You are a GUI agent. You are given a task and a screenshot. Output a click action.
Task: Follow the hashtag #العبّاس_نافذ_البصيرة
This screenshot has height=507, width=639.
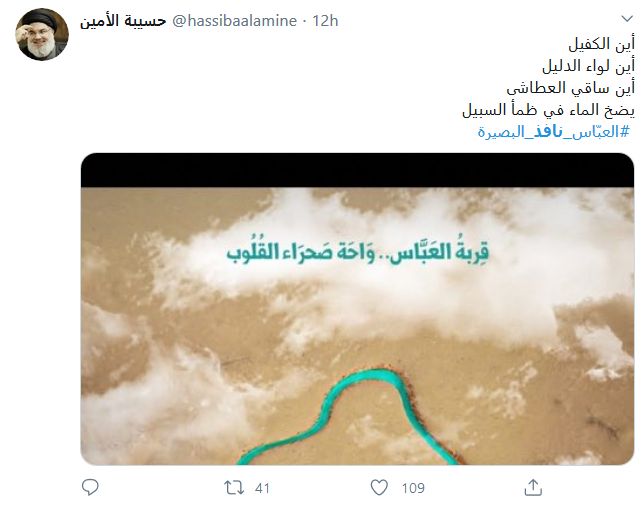(x=554, y=132)
